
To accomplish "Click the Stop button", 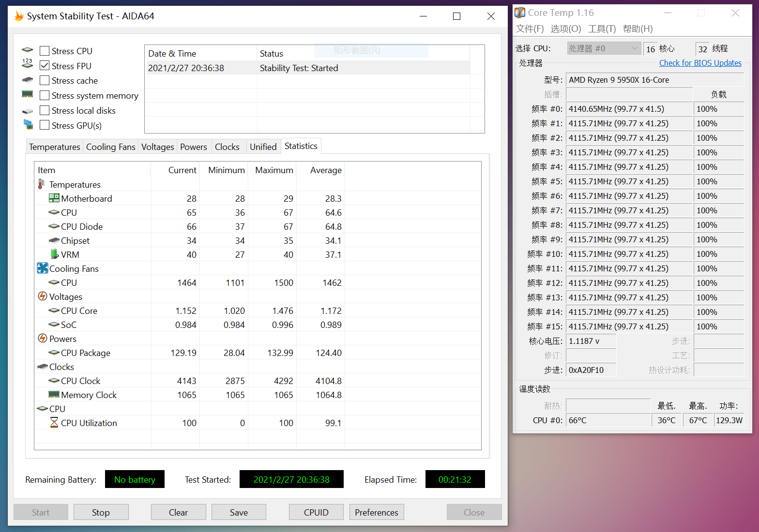I will pyautogui.click(x=101, y=512).
